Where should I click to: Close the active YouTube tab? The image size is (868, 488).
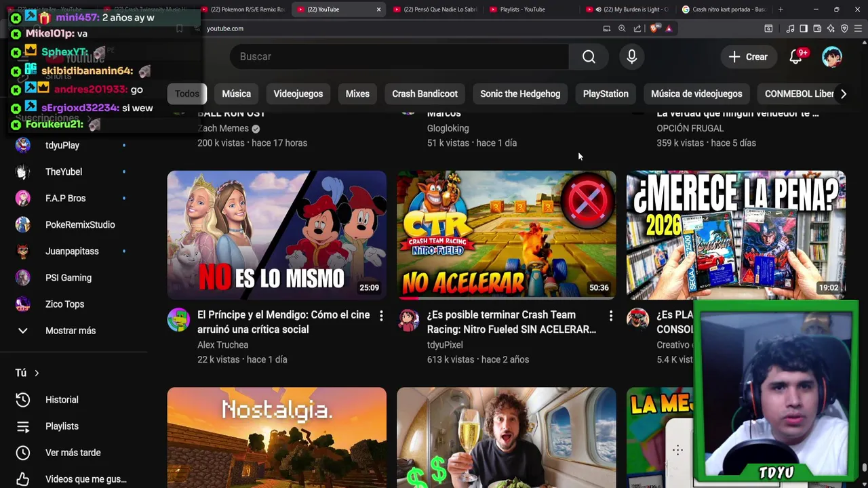click(378, 9)
